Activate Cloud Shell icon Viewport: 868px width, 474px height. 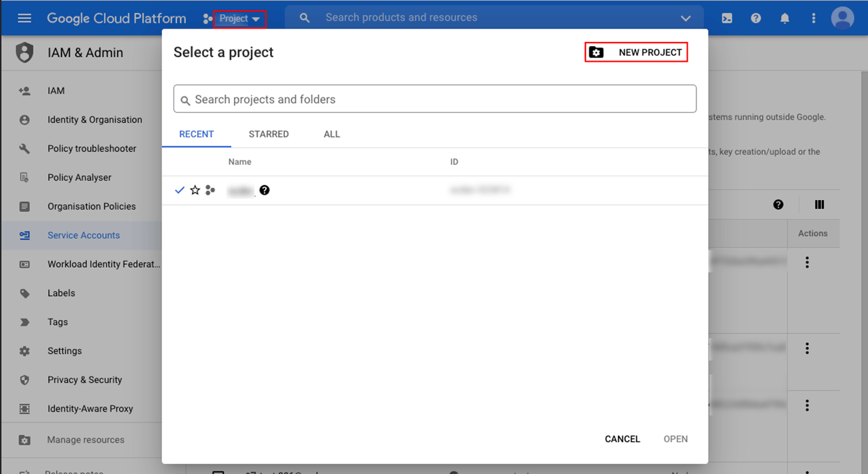click(727, 18)
